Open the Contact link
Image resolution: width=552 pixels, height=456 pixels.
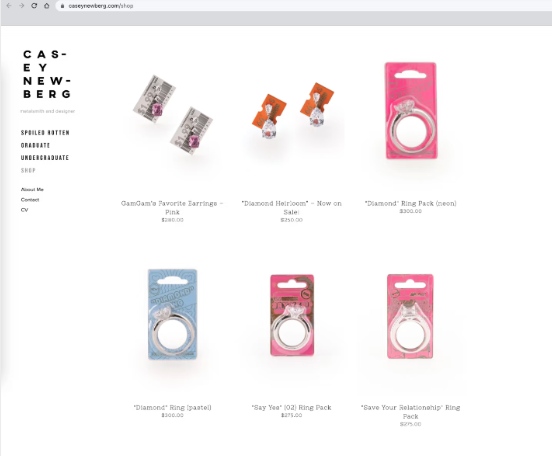coord(30,200)
